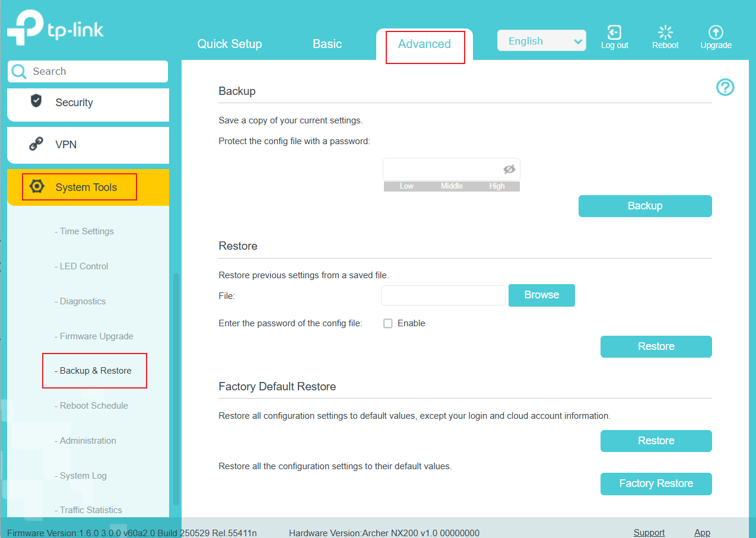
Task: Click the 'Factory Default Restore' heading
Action: click(x=277, y=387)
